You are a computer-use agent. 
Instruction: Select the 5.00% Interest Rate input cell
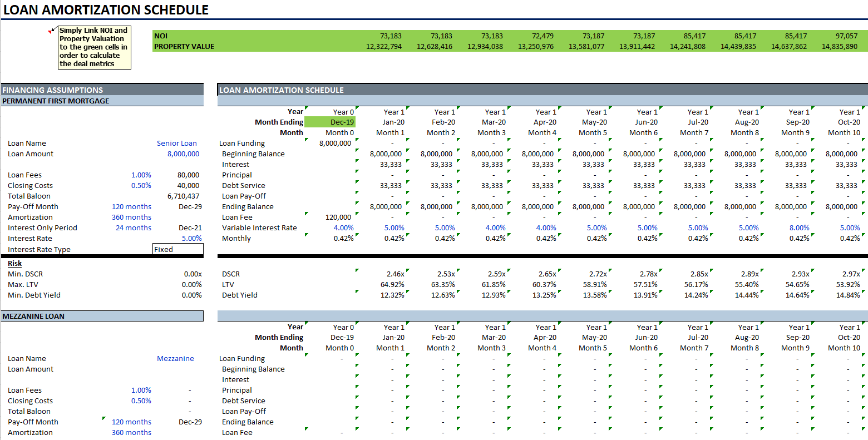[192, 238]
